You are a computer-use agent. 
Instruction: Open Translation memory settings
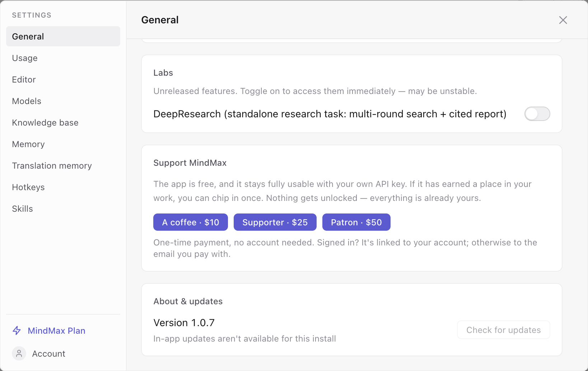[63, 166]
